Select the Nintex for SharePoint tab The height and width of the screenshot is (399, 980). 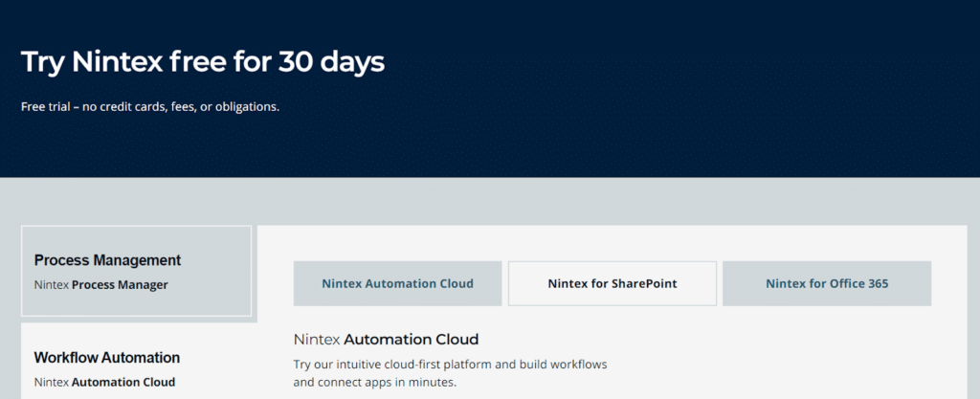pyautogui.click(x=612, y=283)
